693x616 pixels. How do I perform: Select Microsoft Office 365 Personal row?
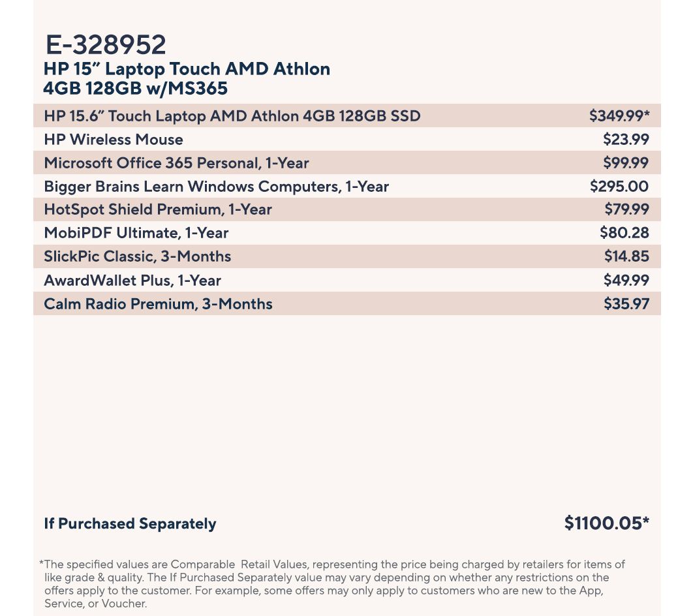176,163
